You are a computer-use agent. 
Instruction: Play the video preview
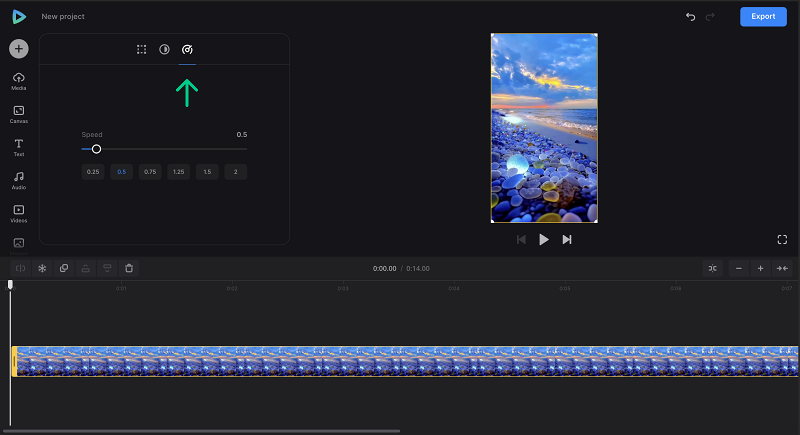tap(544, 240)
